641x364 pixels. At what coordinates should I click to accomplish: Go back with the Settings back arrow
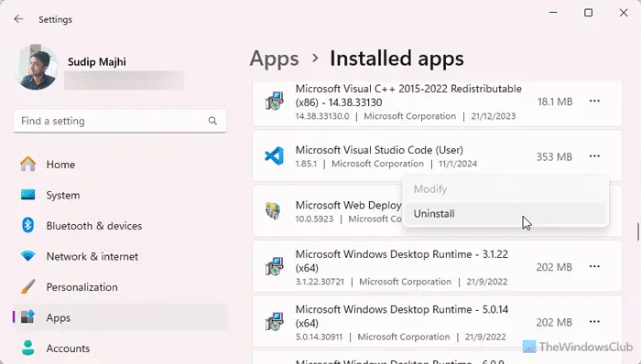point(18,19)
